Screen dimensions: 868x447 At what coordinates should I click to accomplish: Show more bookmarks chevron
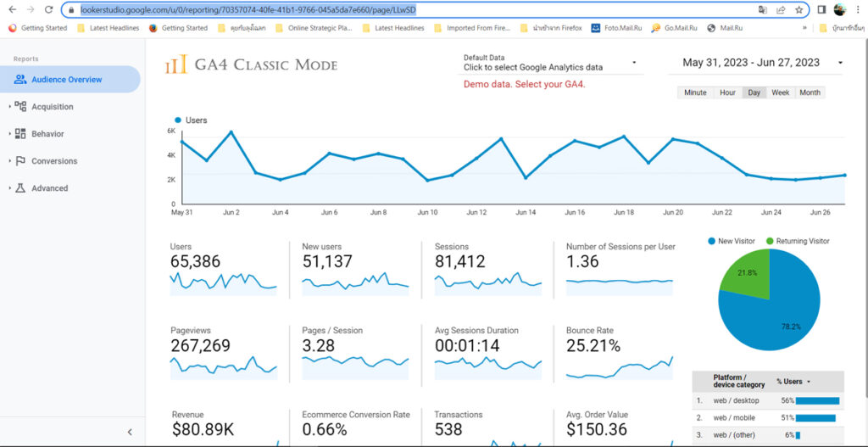click(804, 28)
